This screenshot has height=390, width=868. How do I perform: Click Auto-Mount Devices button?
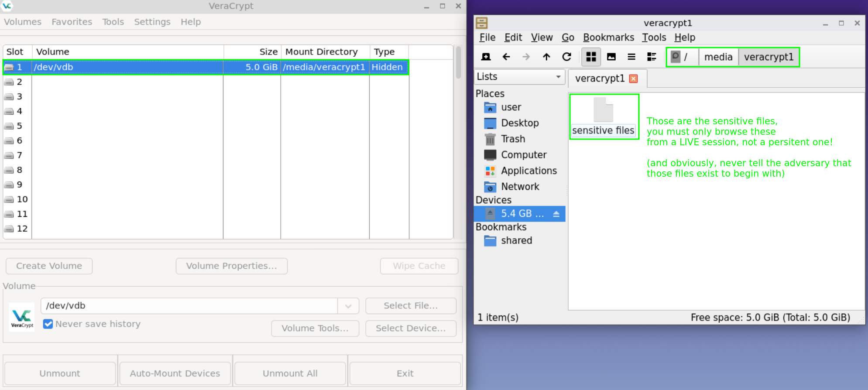175,373
